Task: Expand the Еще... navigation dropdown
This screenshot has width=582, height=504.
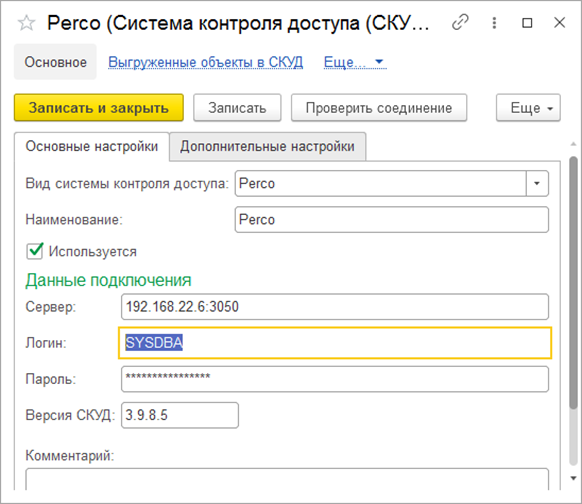Action: coord(354,62)
